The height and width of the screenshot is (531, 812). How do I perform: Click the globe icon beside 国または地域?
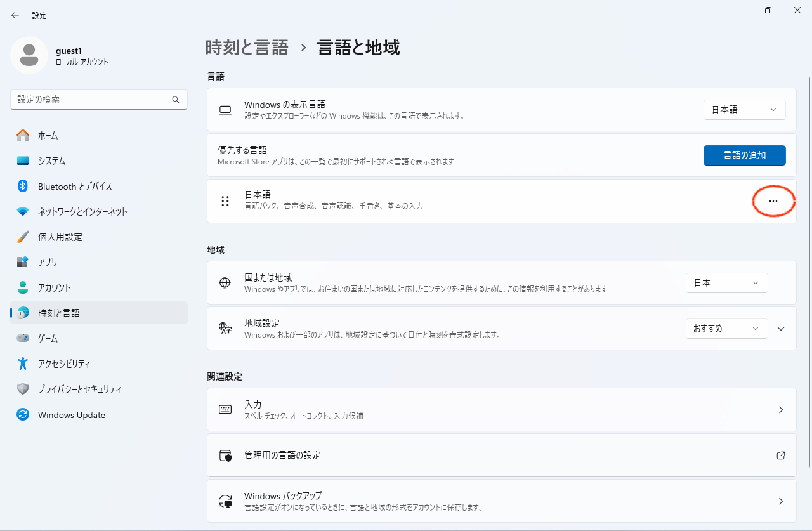(x=225, y=283)
